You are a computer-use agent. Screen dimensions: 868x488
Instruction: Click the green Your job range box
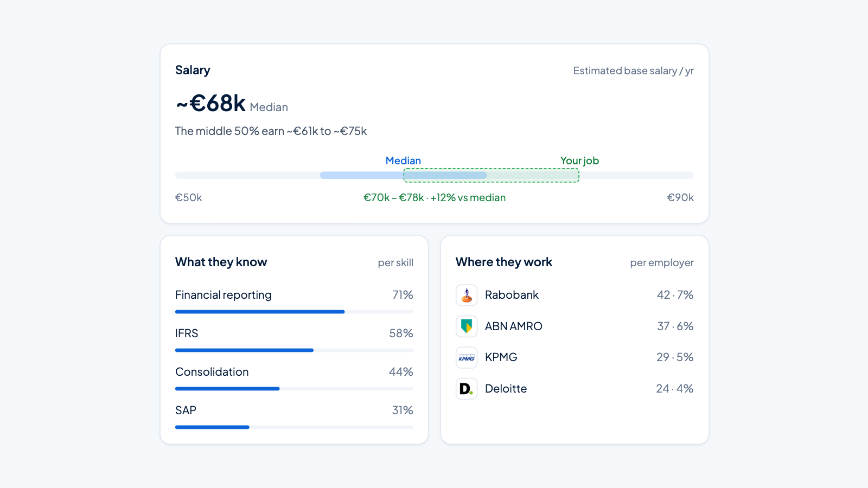point(492,175)
